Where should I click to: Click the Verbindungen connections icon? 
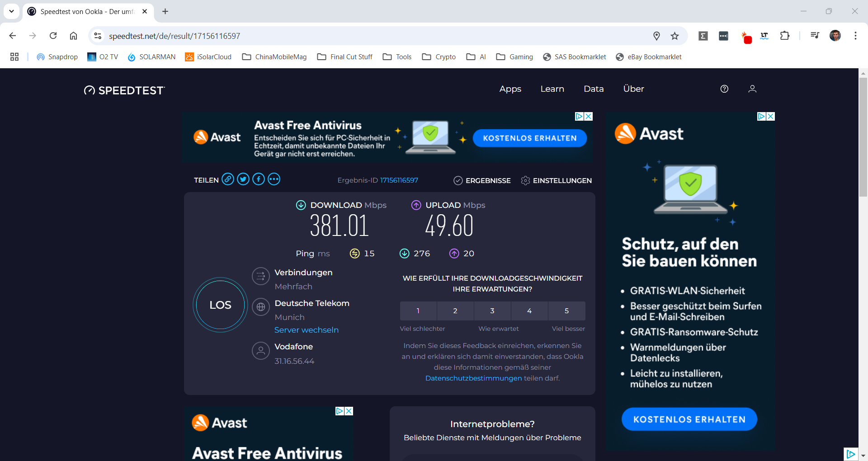[261, 277]
